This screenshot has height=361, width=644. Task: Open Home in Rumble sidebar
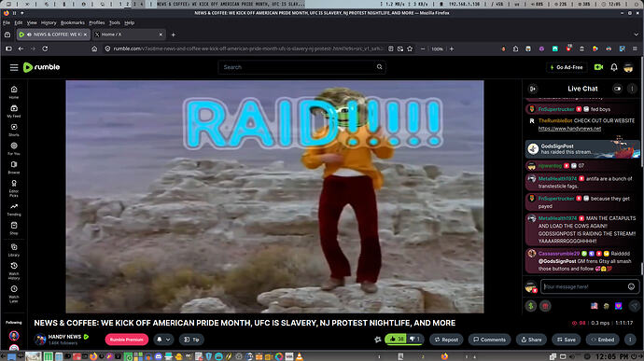pyautogui.click(x=14, y=92)
